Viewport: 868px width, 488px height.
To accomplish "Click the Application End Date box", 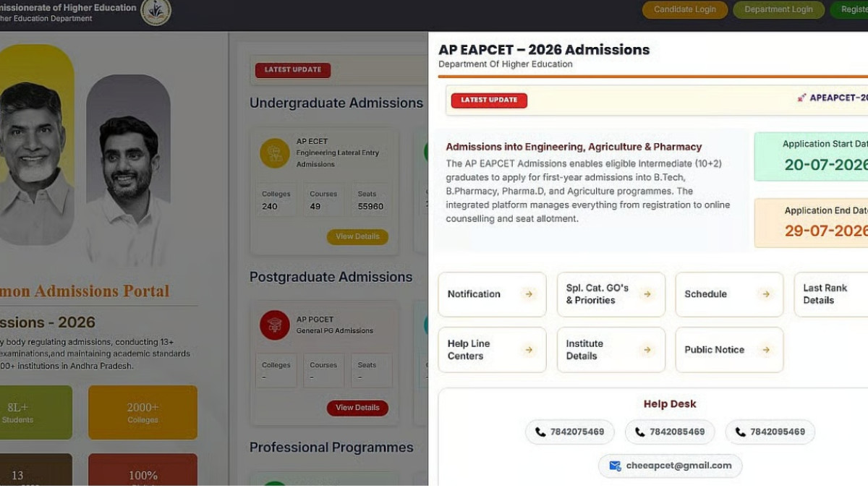I will coord(811,223).
